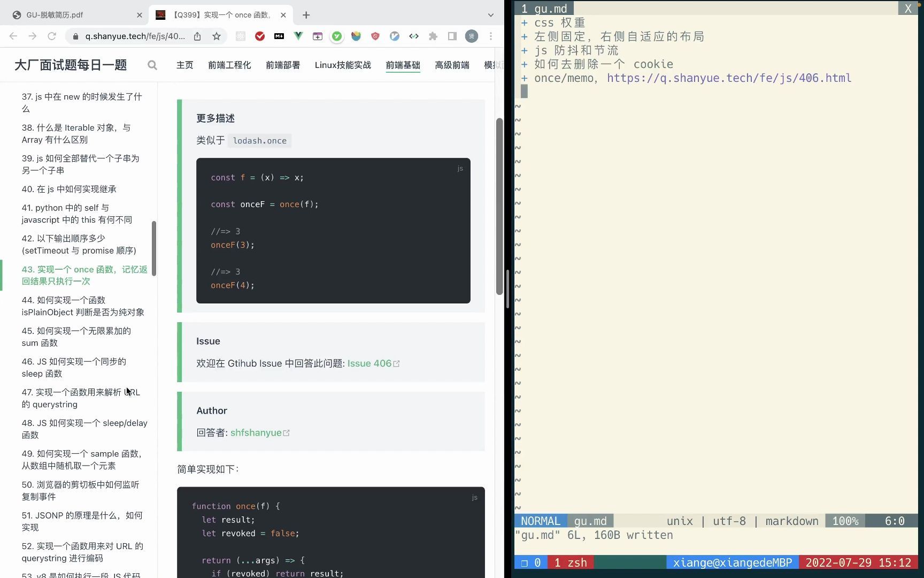This screenshot has height=578, width=924.
Task: Click the blue-and-yellow shield extension icon
Action: pyautogui.click(x=356, y=36)
